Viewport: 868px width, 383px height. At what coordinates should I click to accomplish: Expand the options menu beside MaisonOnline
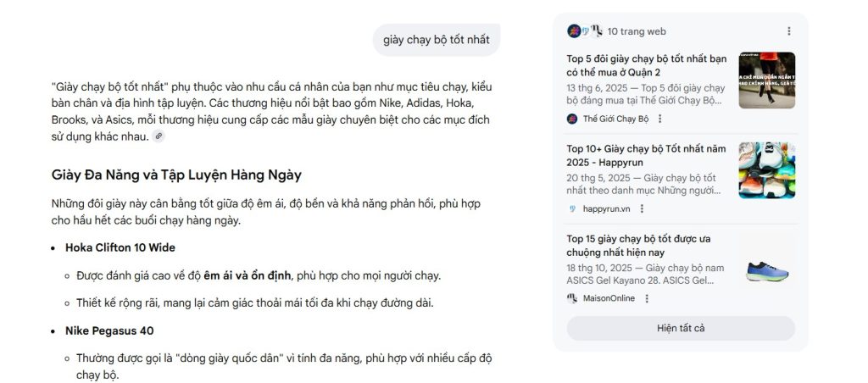point(647,298)
